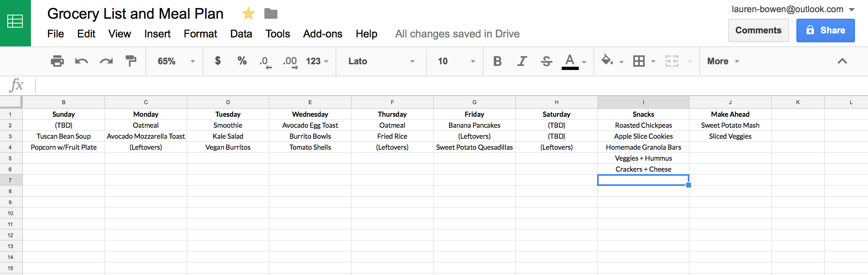868x275 pixels.
Task: Open the borders tool
Action: coord(639,61)
